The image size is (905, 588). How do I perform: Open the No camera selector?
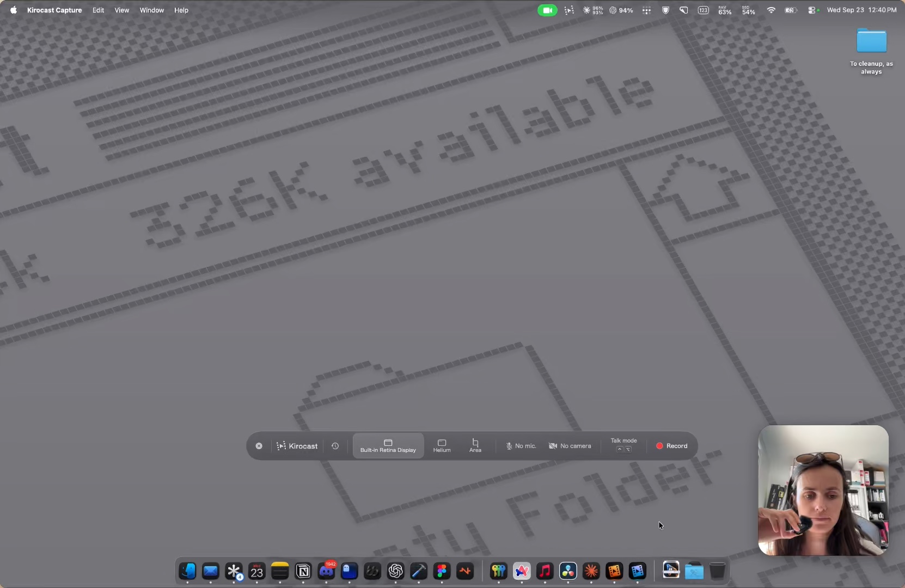(570, 446)
